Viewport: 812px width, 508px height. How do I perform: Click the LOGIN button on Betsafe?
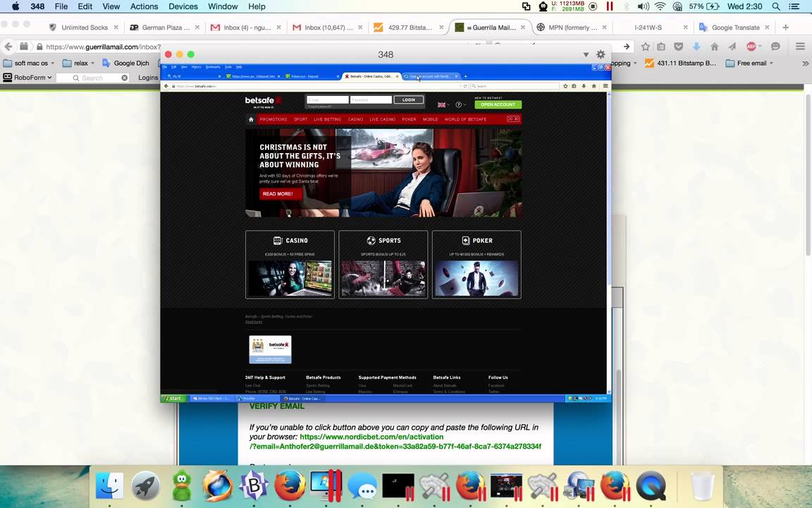click(409, 99)
